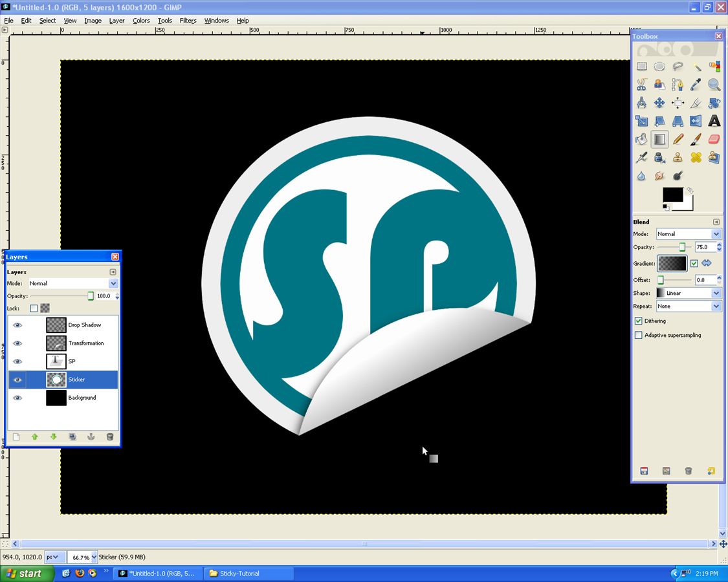Image resolution: width=728 pixels, height=582 pixels.
Task: Open the zoom level dropdown
Action: pyautogui.click(x=82, y=557)
